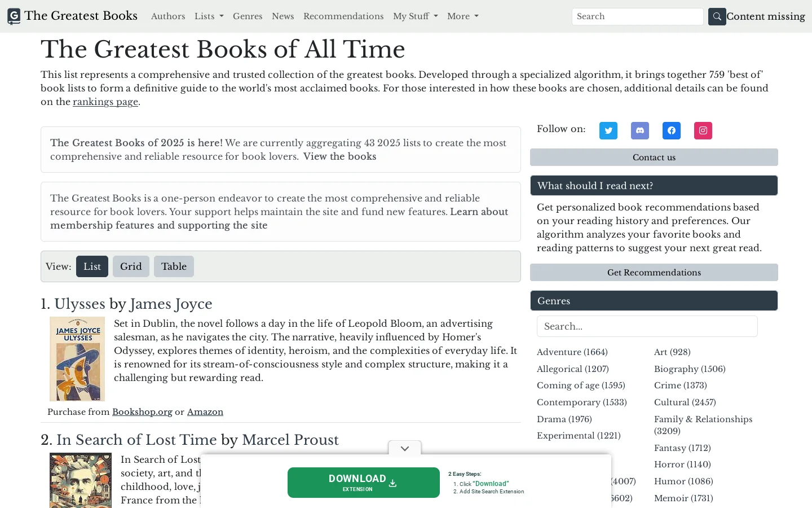Collapse the ad banner with chevron
Viewport: 812px width, 508px height.
[405, 448]
